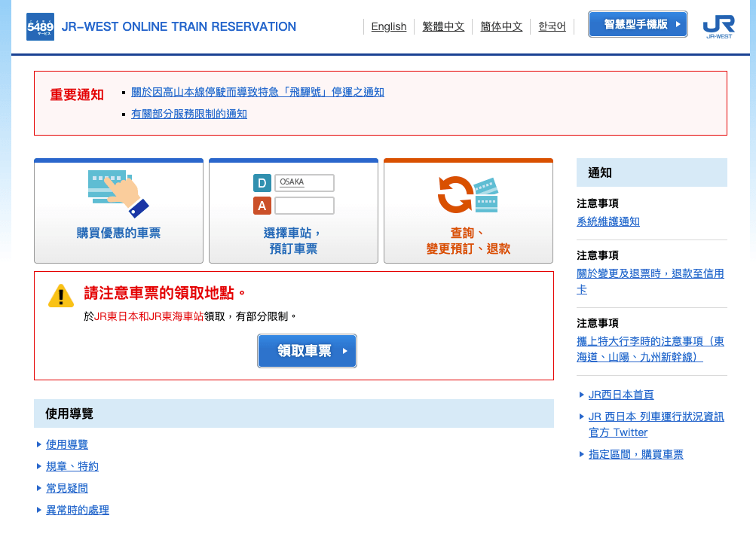Screen dimensions: 756x540
Task: Click the 使用導覽 section header bar
Action: tap(294, 413)
